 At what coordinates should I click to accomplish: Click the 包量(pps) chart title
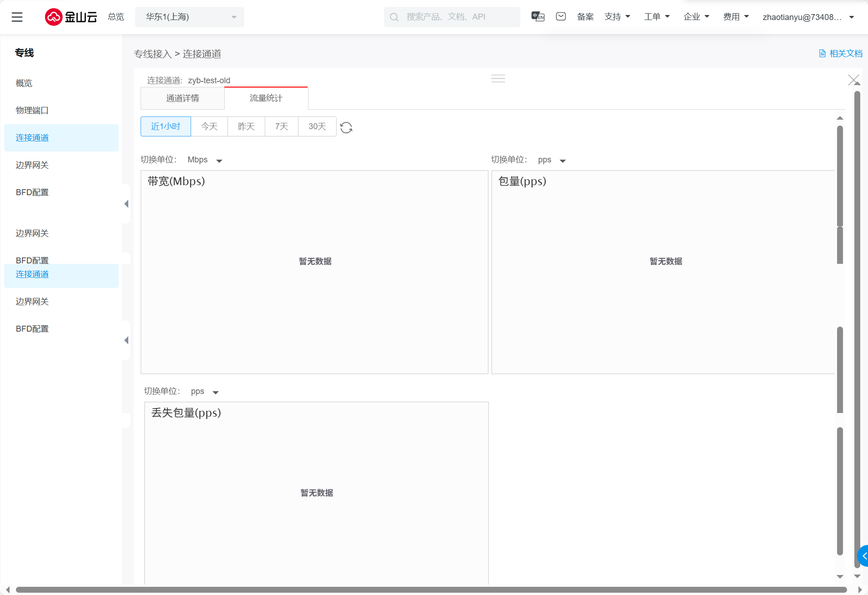pos(522,182)
